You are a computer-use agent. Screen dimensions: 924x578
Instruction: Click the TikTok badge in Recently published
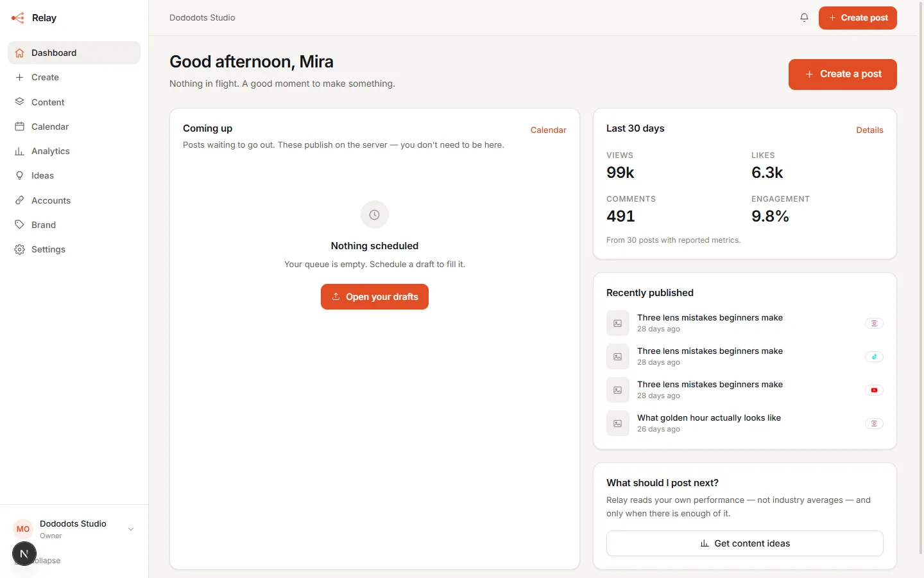coord(874,356)
